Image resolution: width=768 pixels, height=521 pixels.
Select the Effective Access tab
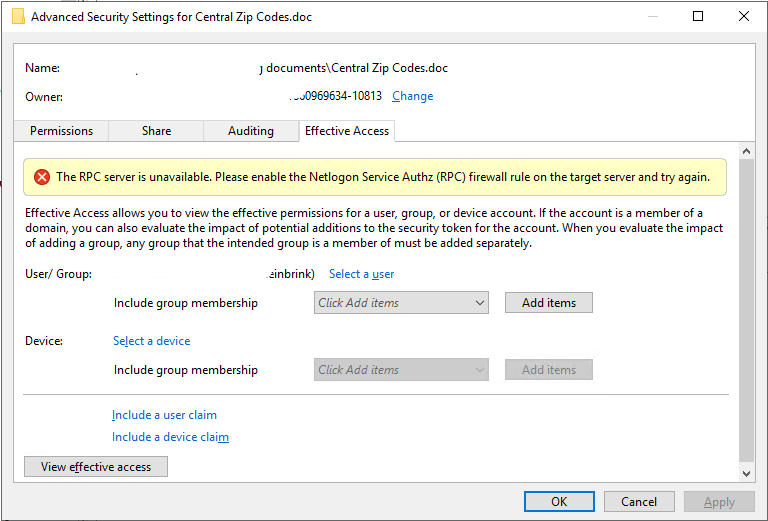click(x=347, y=131)
